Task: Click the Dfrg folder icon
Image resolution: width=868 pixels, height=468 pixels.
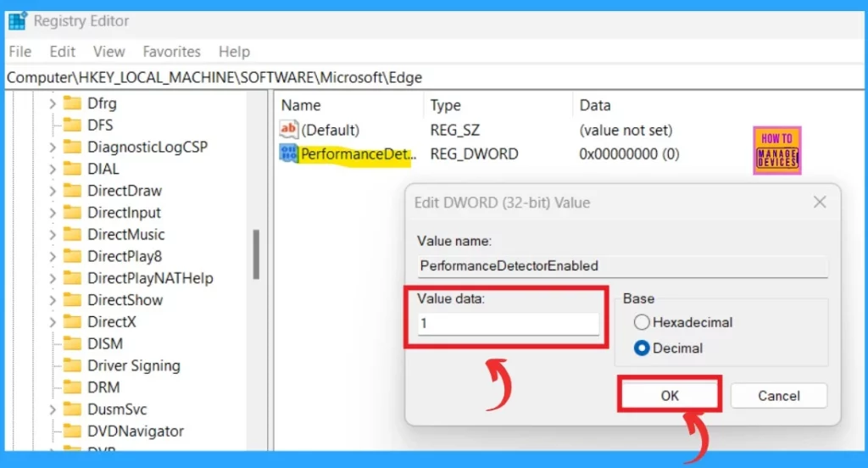Action: [x=72, y=103]
